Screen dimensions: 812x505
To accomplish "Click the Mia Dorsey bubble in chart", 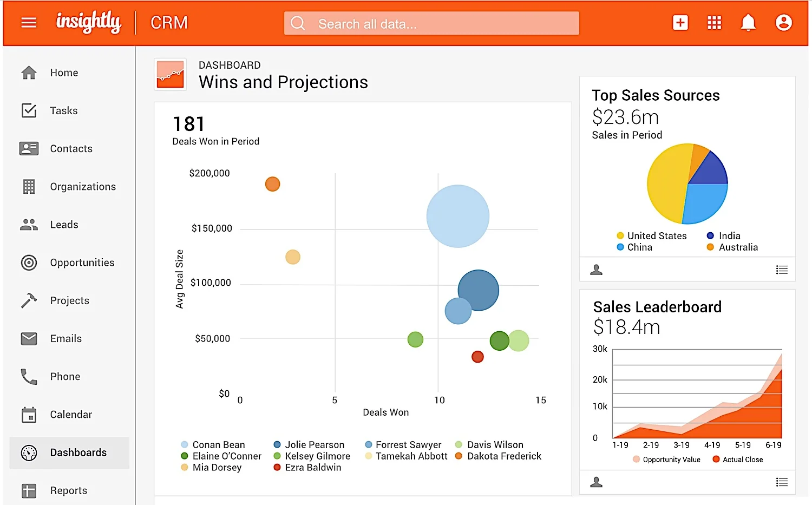I will (293, 257).
